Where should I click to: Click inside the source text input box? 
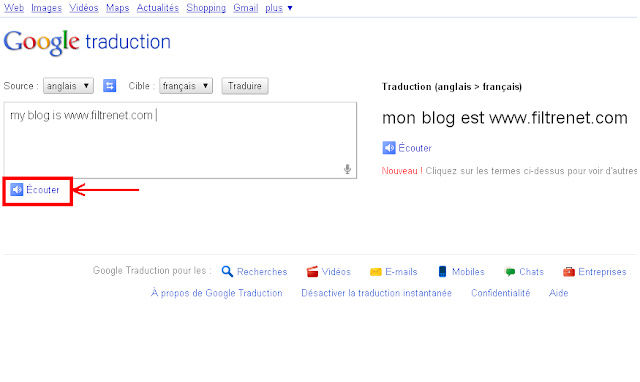180,140
